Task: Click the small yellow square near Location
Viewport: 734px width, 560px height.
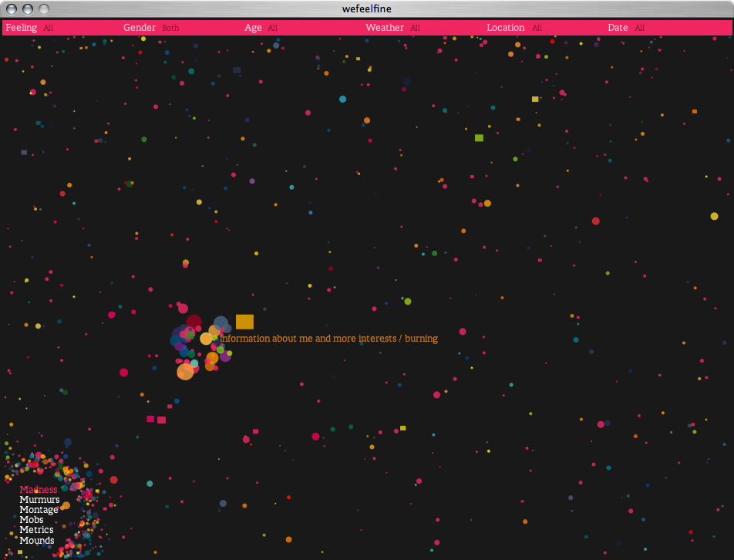Action: (535, 99)
